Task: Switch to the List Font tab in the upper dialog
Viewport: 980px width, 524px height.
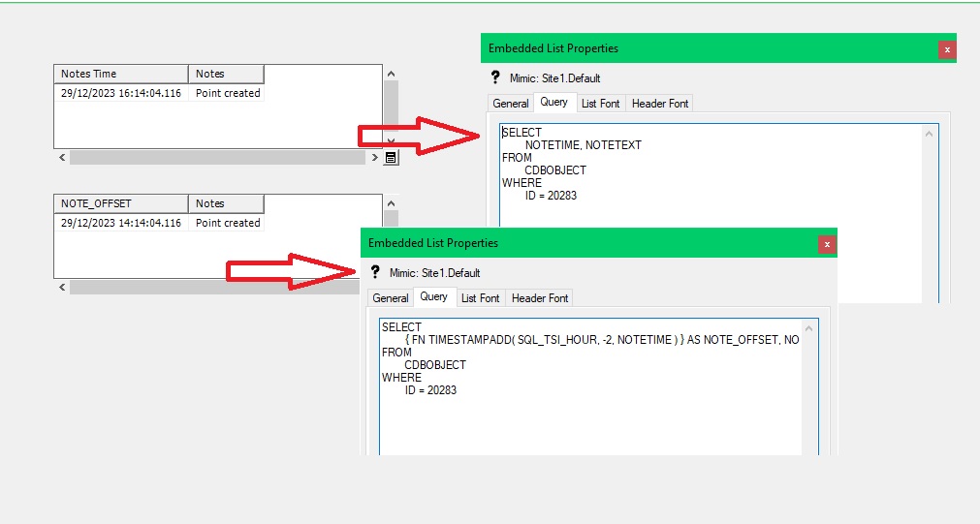Action: (x=601, y=104)
